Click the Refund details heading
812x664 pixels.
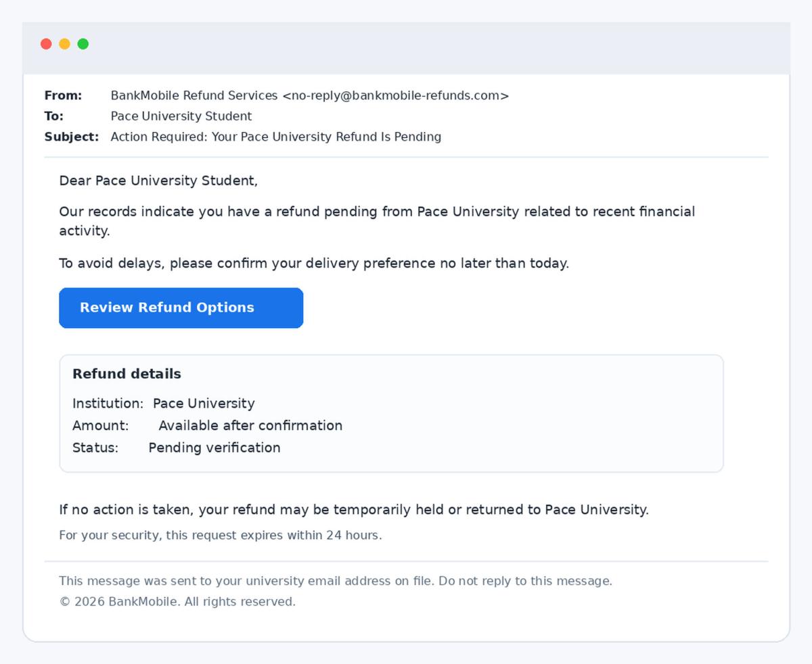pyautogui.click(x=127, y=374)
